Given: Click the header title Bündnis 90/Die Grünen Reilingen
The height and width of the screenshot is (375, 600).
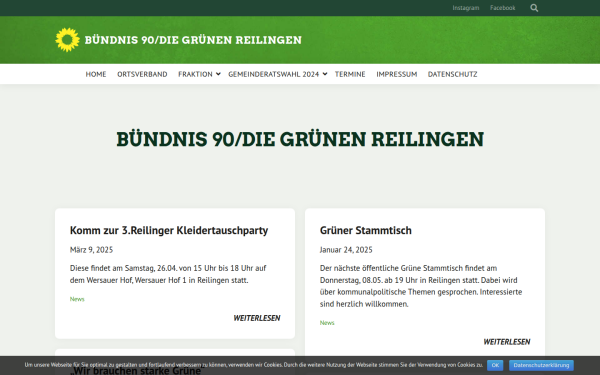Looking at the screenshot, I should pos(193,40).
